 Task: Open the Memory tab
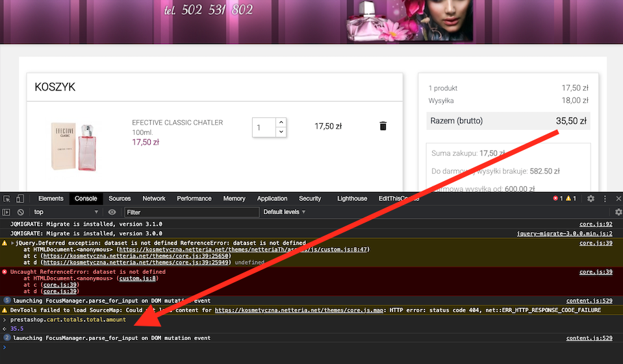click(234, 199)
